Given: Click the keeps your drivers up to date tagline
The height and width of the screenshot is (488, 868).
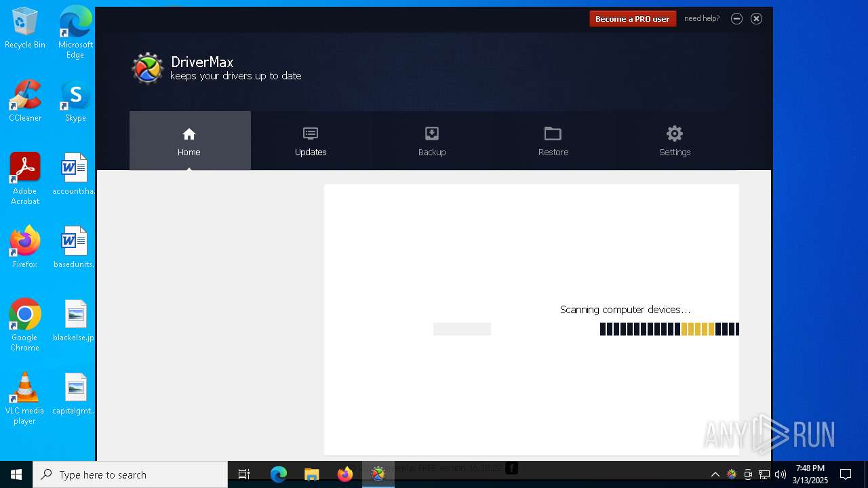Looking at the screenshot, I should coord(236,76).
